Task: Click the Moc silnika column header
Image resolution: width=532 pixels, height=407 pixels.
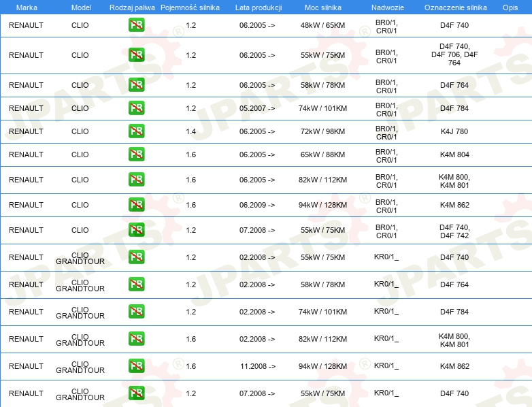Action: [322, 7]
